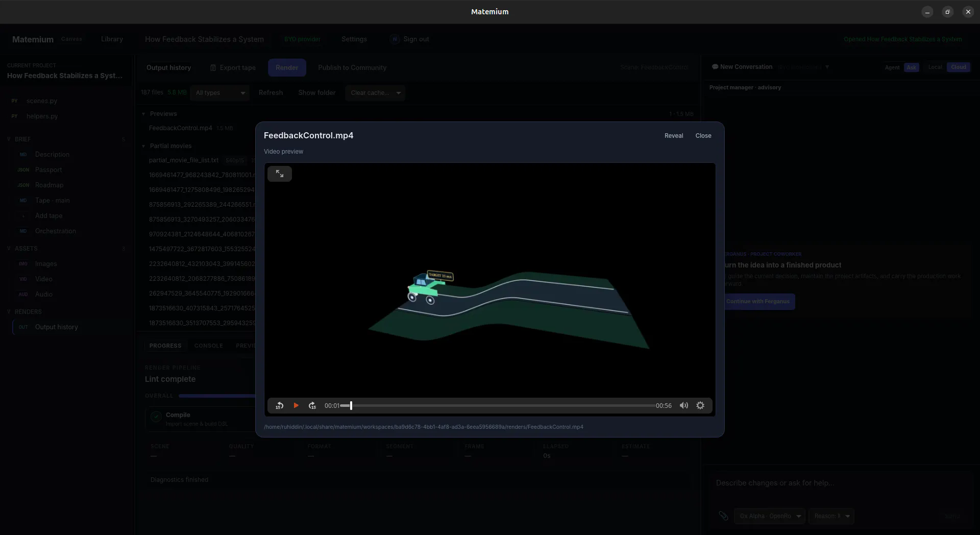Open video player settings gear
The height and width of the screenshot is (535, 980).
700,405
